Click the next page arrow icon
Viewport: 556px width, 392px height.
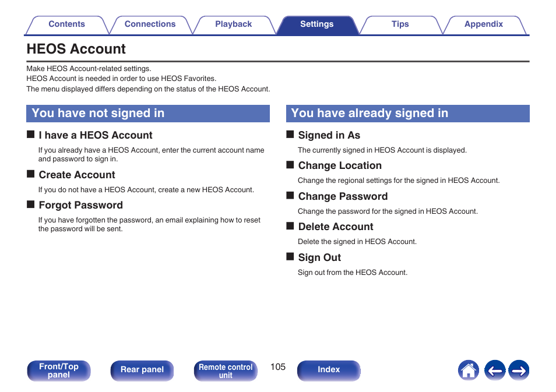click(519, 370)
